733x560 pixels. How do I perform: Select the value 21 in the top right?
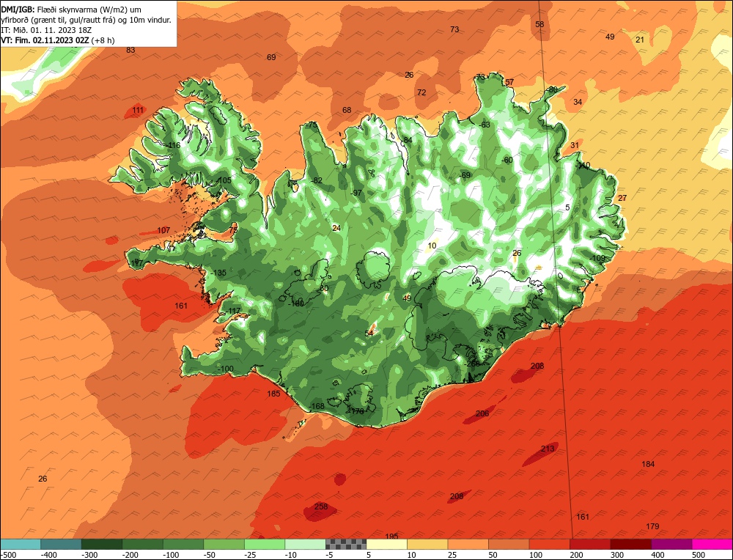tap(640, 40)
